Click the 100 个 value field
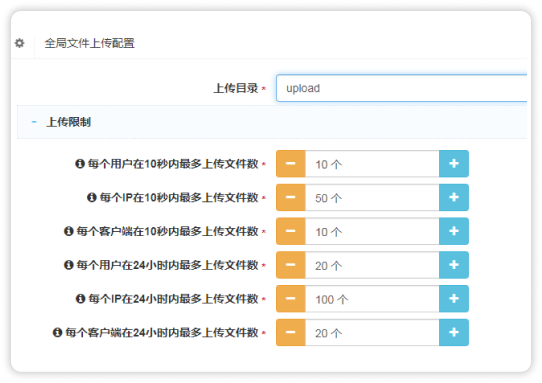Screen dimensions: 542x383 tap(372, 299)
